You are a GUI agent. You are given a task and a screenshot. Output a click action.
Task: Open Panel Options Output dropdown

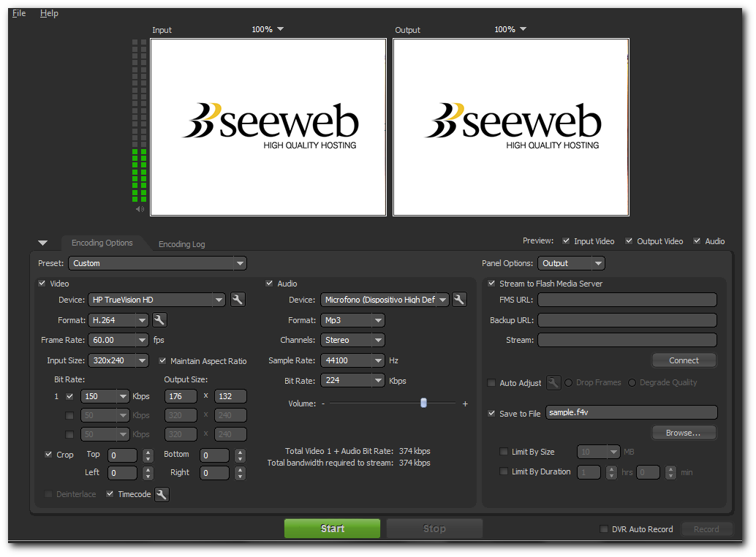coord(571,264)
